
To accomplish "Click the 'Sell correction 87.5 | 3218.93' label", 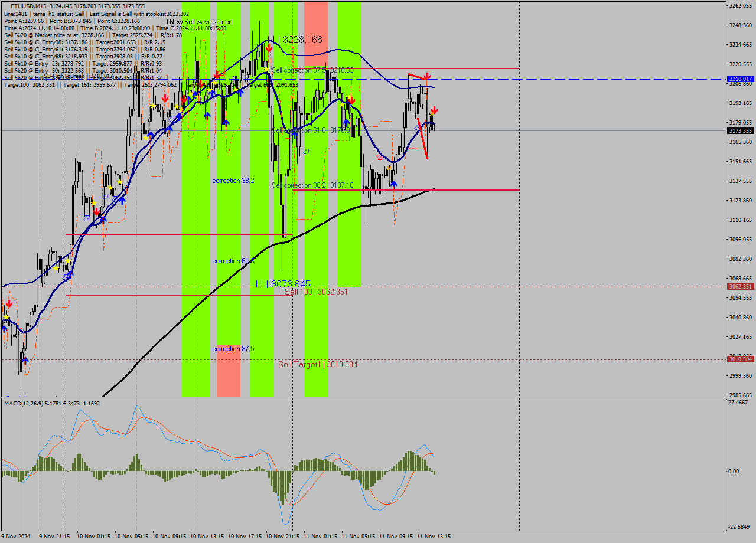I will 312,70.
